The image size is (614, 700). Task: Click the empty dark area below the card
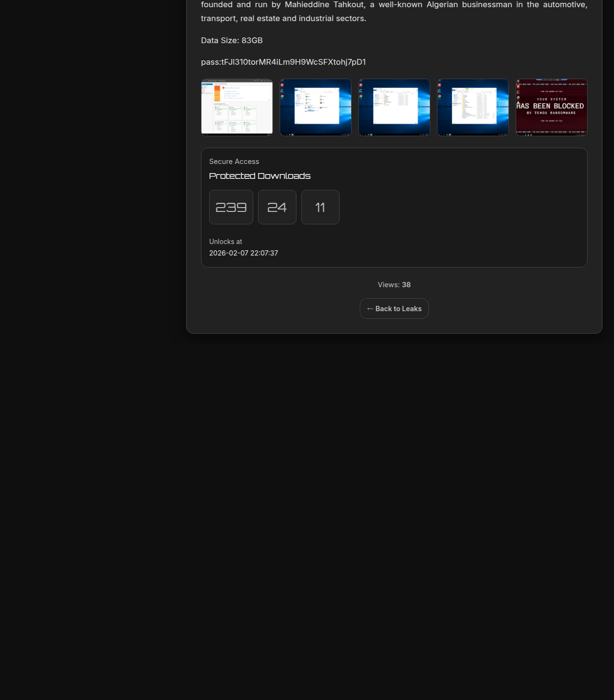tap(393, 479)
